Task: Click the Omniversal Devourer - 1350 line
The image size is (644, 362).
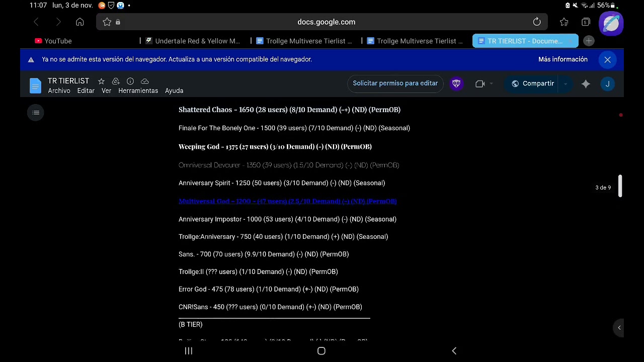Action: click(x=289, y=165)
